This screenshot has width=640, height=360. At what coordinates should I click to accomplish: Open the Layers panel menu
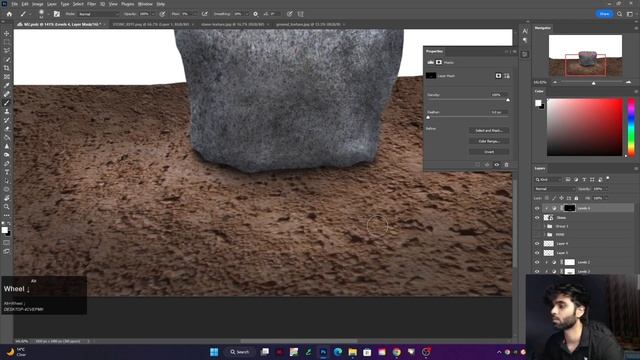coord(636,168)
